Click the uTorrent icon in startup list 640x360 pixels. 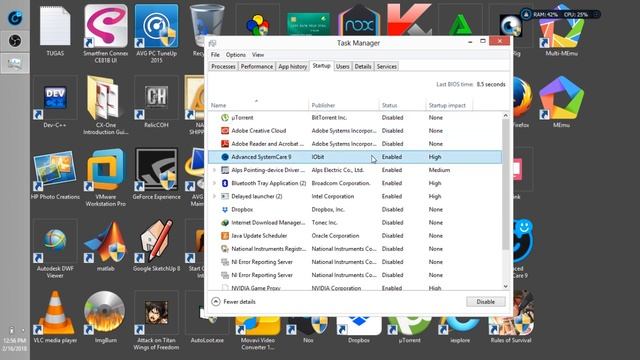click(224, 118)
